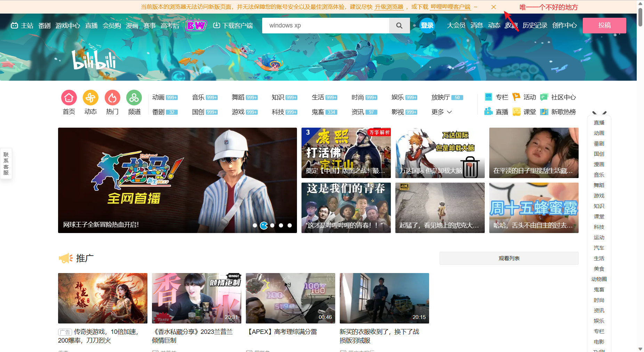644x352 pixels.
Task: Open 历史记录 history link
Action: 535,25
